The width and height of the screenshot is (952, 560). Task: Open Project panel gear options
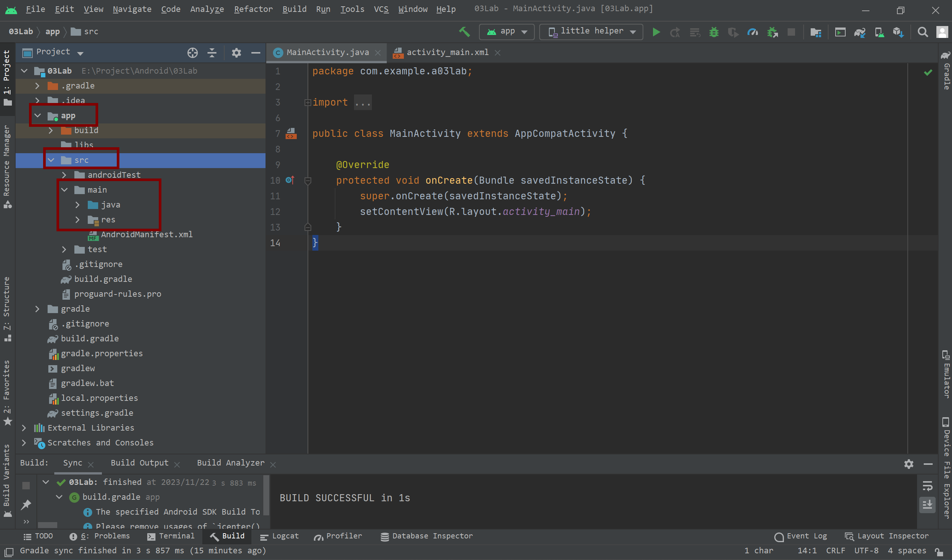pos(236,52)
